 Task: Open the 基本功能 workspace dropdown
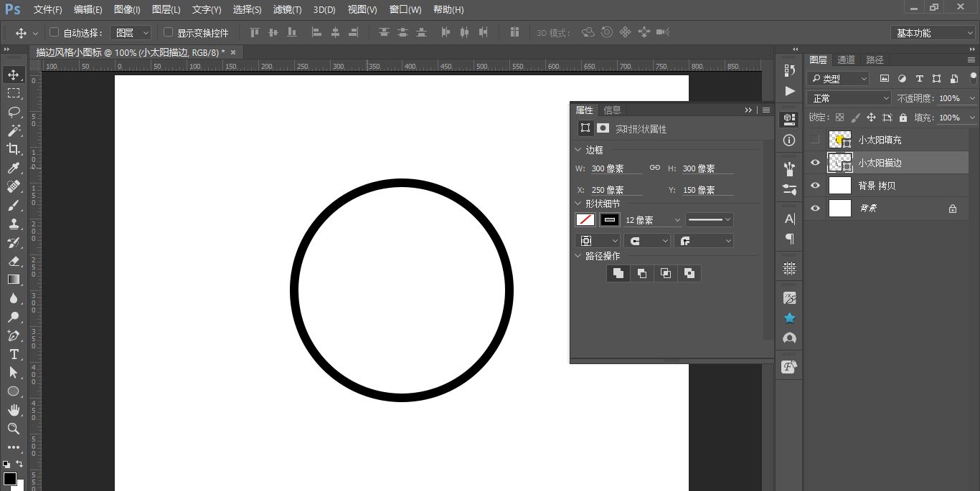933,33
